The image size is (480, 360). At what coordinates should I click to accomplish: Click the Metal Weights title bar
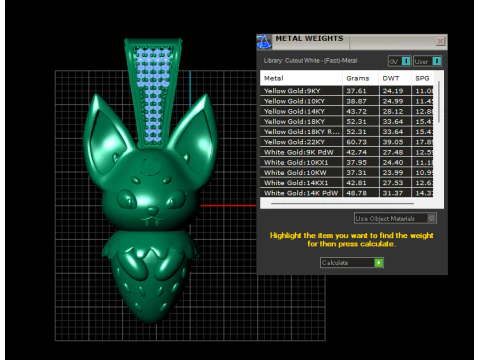tap(353, 41)
